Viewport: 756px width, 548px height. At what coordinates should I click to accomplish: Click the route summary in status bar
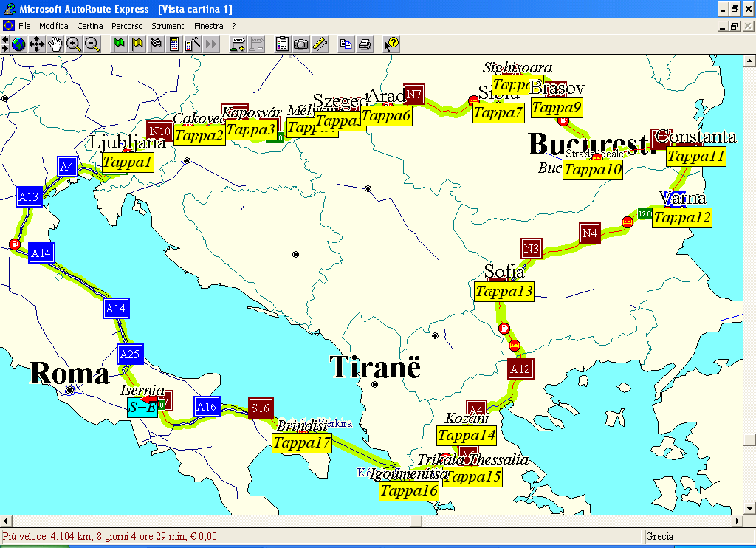pyautogui.click(x=110, y=536)
